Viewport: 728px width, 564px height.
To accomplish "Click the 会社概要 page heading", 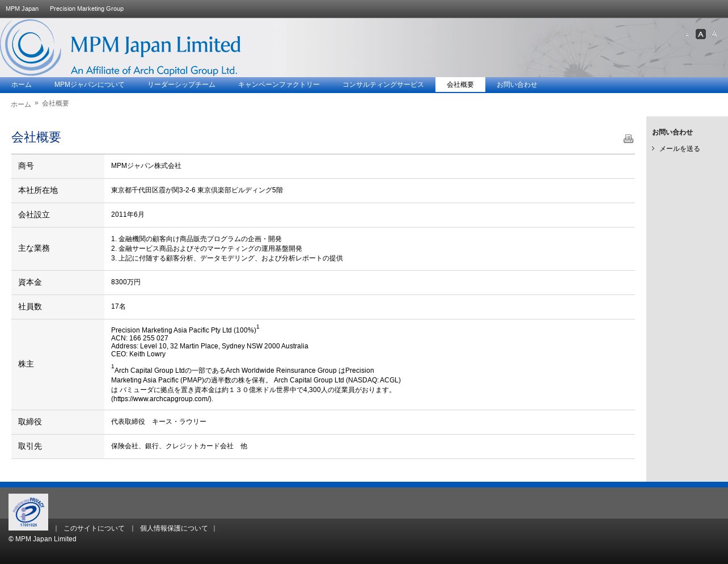I will tap(36, 137).
